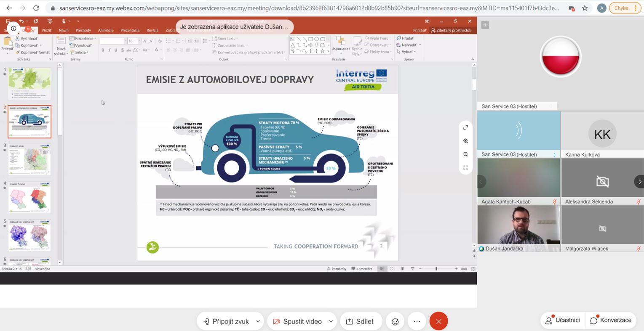
Task: Open the more options ellipsis button
Action: 417,321
